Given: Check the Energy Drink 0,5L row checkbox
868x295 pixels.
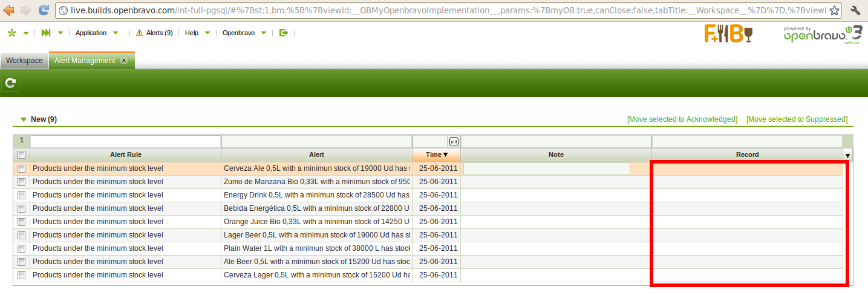Looking at the screenshot, I should tap(21, 195).
